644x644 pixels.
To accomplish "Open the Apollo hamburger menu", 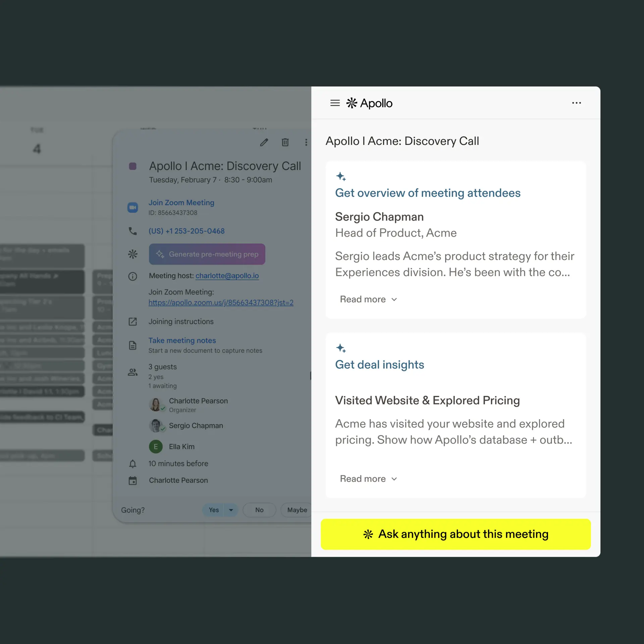I will tap(335, 103).
